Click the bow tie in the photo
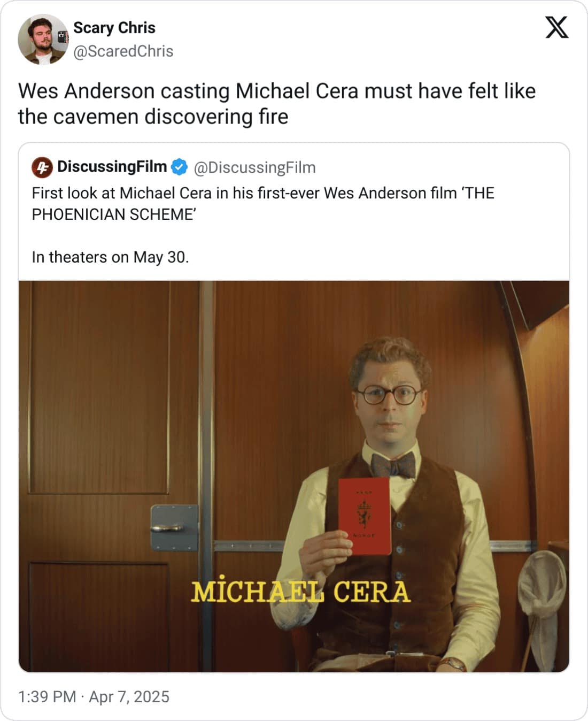The image size is (588, 721). [394, 464]
